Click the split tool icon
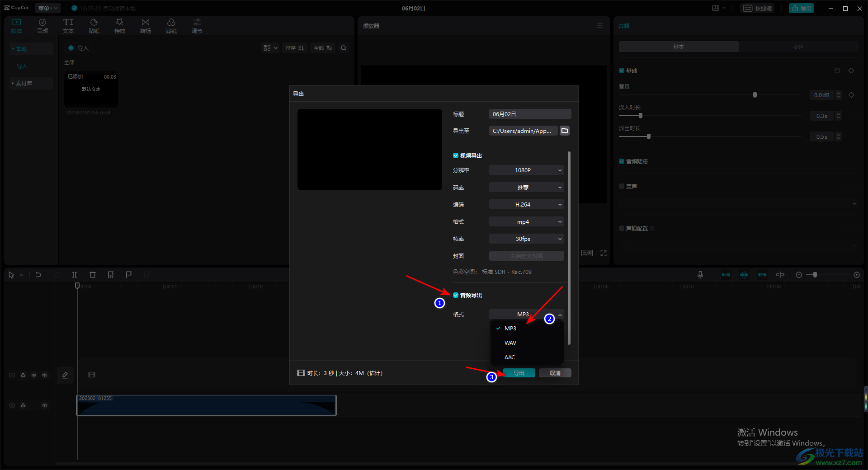This screenshot has height=470, width=868. (75, 275)
